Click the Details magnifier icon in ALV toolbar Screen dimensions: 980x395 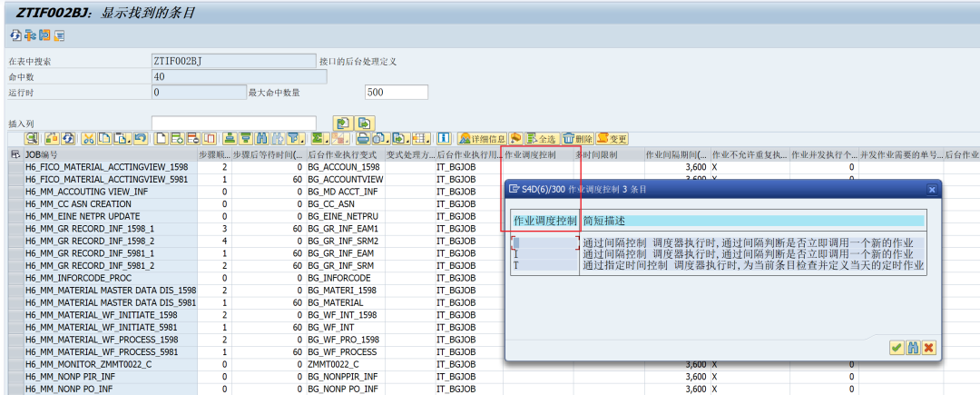(31, 138)
